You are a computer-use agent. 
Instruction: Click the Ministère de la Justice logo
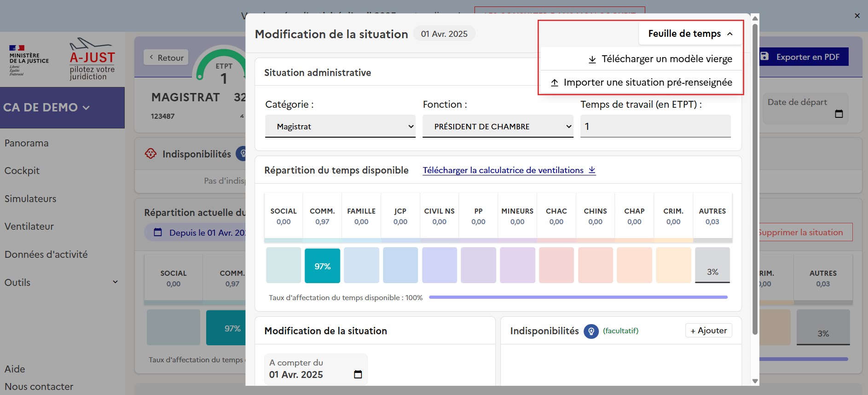coord(29,60)
